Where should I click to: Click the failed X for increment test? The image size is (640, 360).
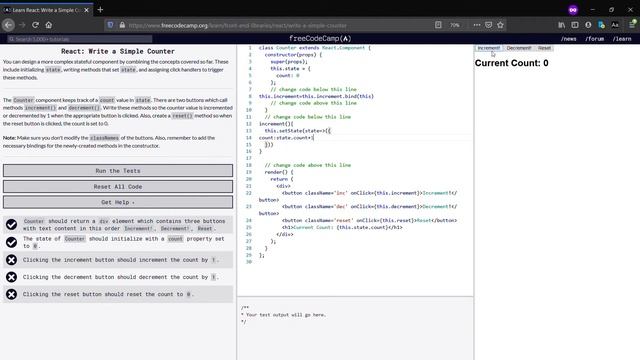[11, 260]
